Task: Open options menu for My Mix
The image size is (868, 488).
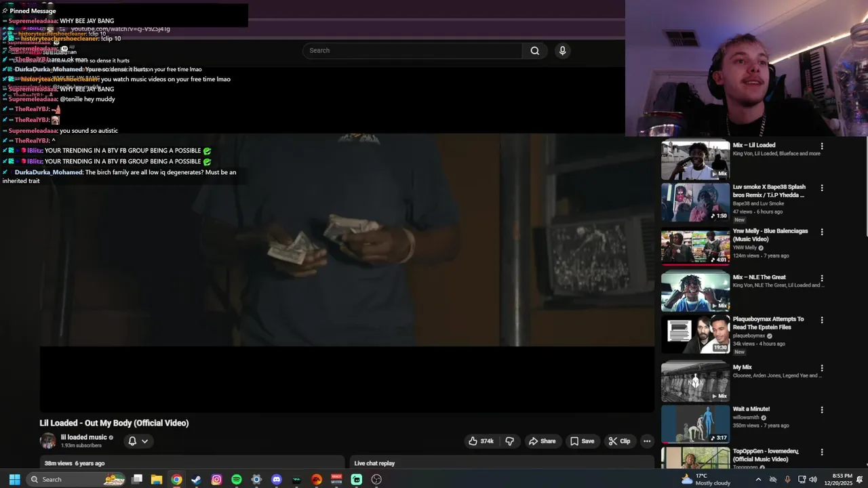Action: (822, 368)
